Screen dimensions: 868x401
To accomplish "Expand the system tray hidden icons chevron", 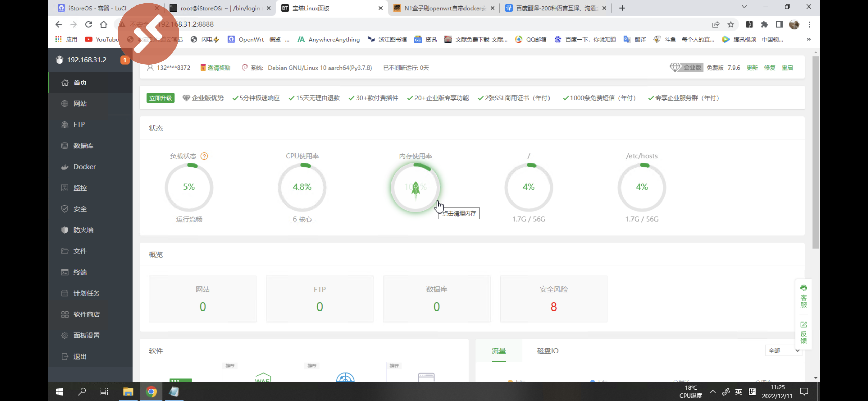I will pyautogui.click(x=713, y=391).
